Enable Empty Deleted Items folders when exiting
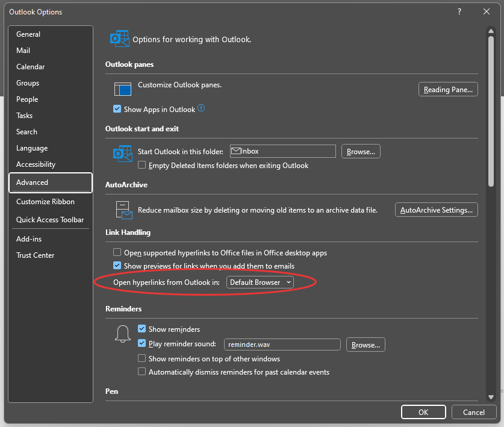The height and width of the screenshot is (427, 504). tap(142, 165)
